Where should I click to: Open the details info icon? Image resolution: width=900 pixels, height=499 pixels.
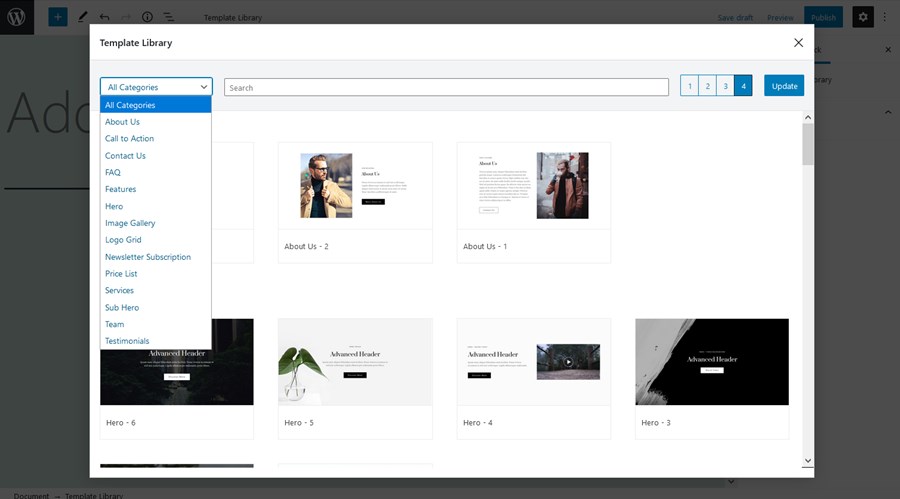click(148, 17)
